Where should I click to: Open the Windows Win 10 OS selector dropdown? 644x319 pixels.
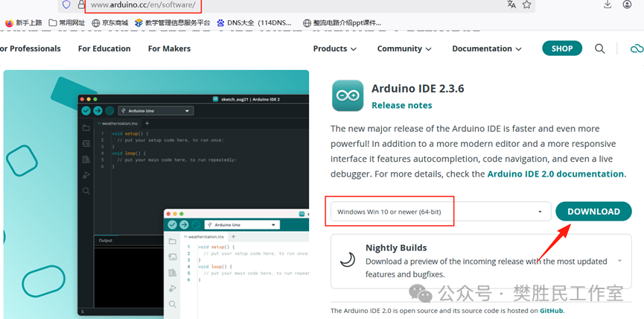click(440, 212)
